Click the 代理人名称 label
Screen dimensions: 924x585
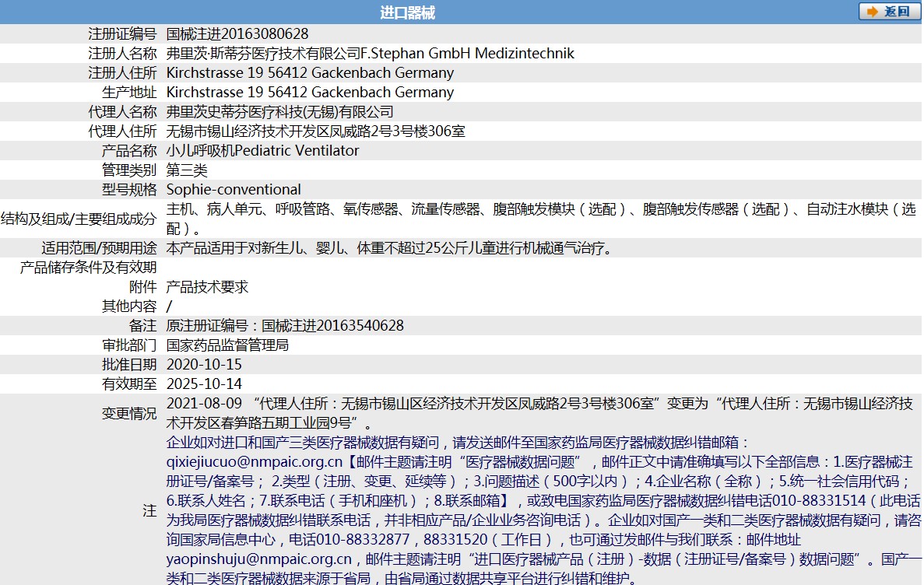coord(122,112)
